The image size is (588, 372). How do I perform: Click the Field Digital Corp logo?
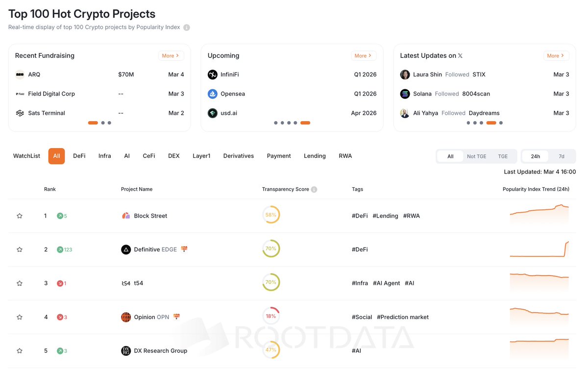pos(20,94)
